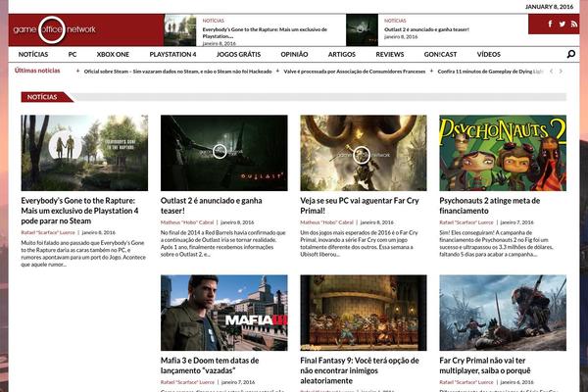Click the date janeiro 7, 2016 under Psychonauts 2
The image size is (588, 392).
click(516, 222)
